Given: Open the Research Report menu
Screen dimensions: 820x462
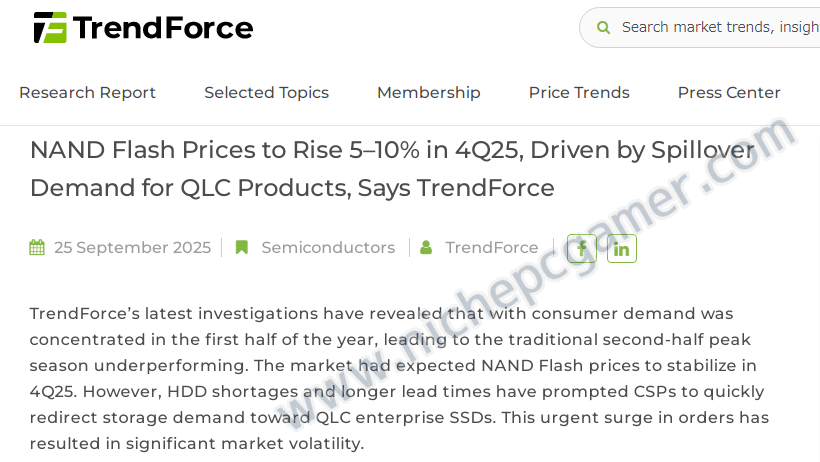Looking at the screenshot, I should [87, 93].
